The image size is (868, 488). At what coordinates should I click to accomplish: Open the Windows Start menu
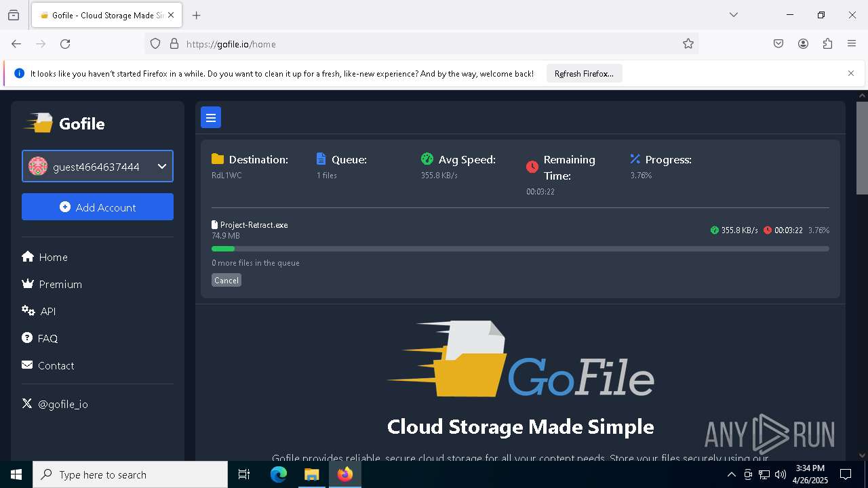point(16,474)
